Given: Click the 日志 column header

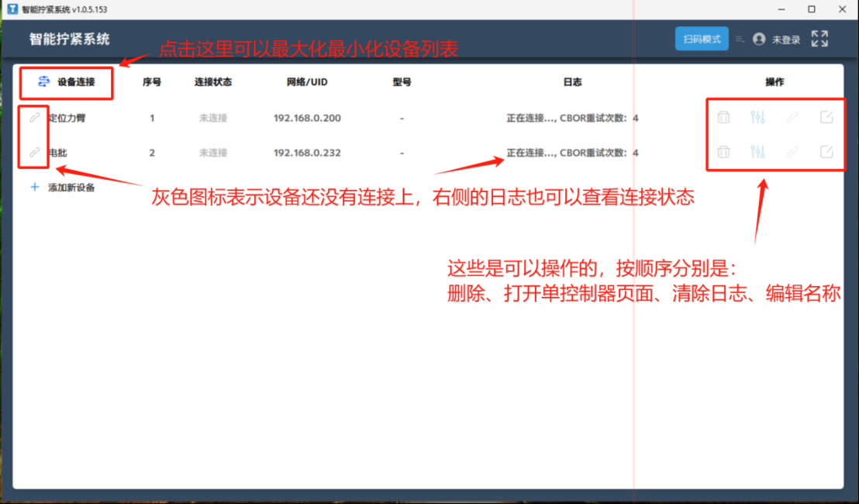Looking at the screenshot, I should click(572, 82).
